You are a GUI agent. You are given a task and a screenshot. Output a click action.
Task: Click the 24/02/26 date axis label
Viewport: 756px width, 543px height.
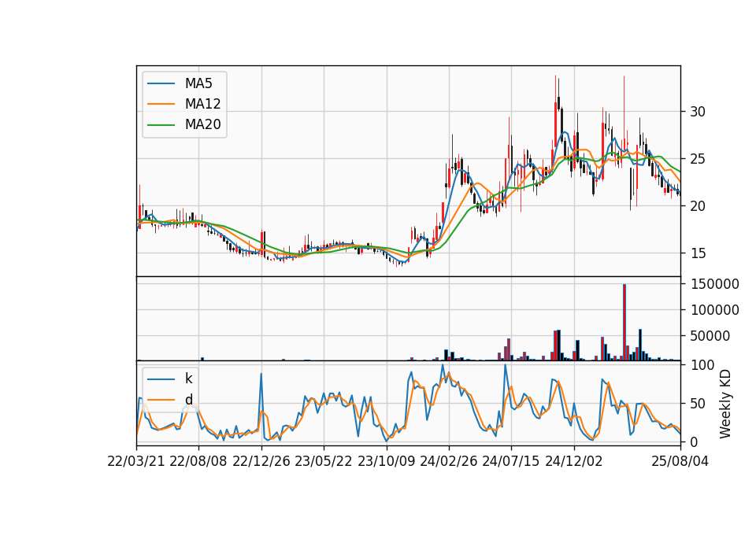pos(448,461)
